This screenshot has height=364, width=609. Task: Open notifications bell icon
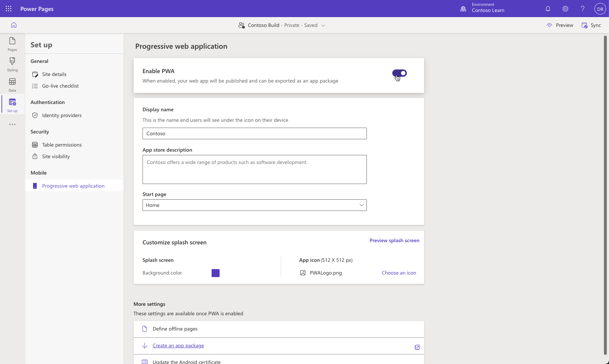548,8
